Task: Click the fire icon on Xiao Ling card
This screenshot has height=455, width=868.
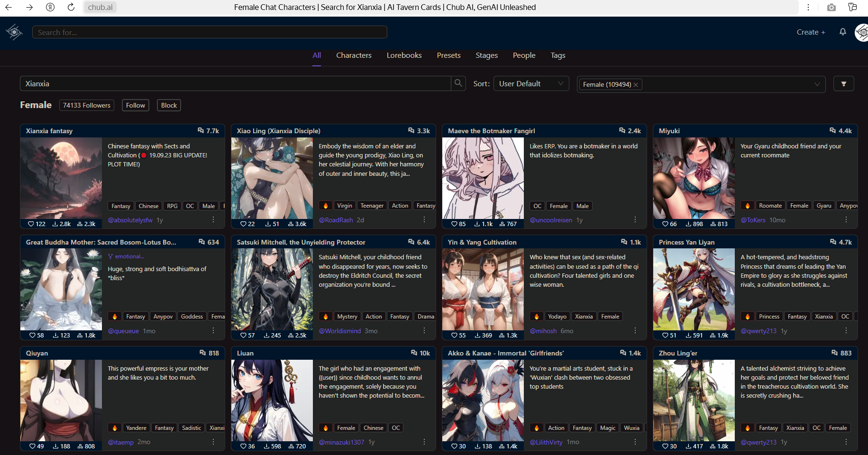Action: [x=325, y=206]
